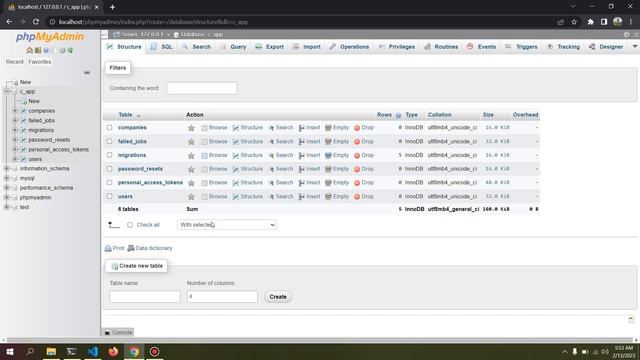Click the Number of columns field
Screen dimensions: 640x360
click(x=222, y=297)
